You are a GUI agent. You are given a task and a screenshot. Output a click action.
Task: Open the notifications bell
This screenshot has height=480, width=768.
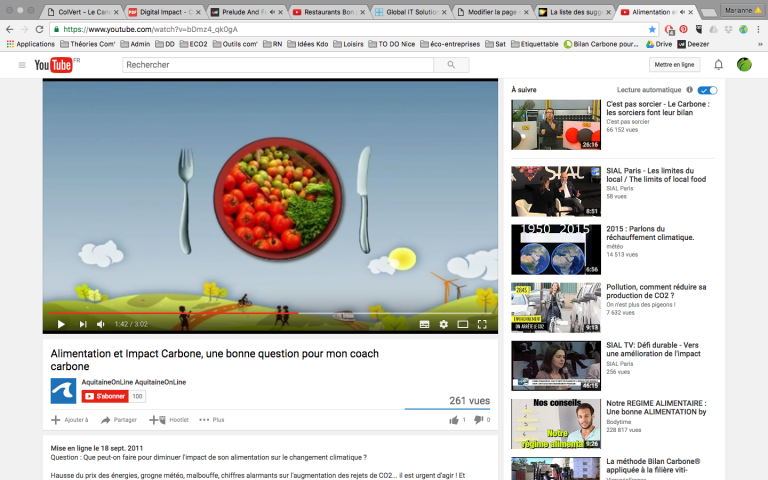719,65
